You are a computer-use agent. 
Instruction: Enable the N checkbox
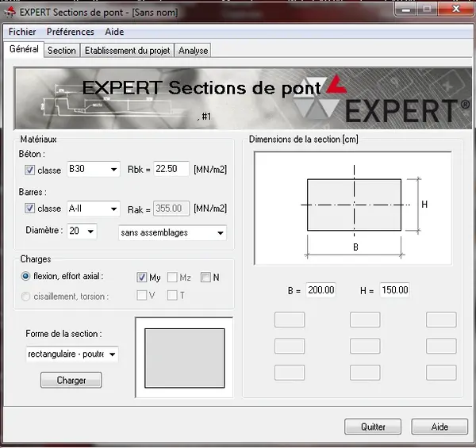click(x=205, y=277)
